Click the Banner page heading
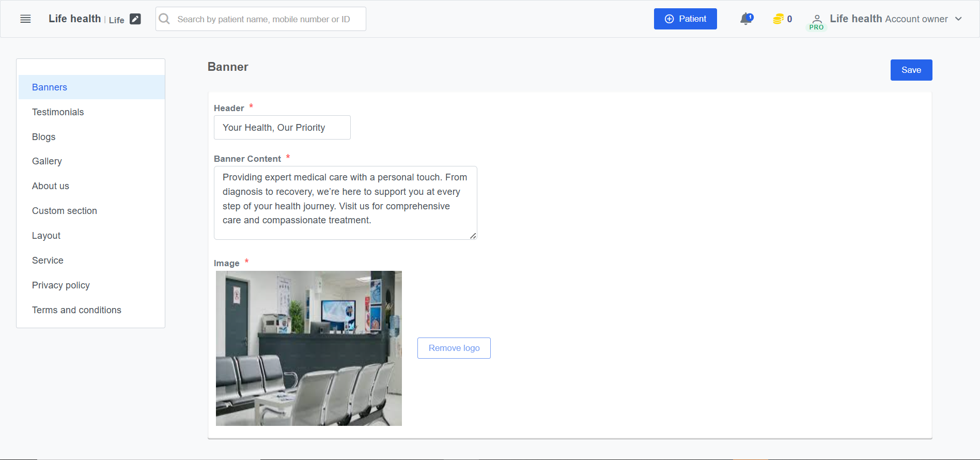 (228, 67)
